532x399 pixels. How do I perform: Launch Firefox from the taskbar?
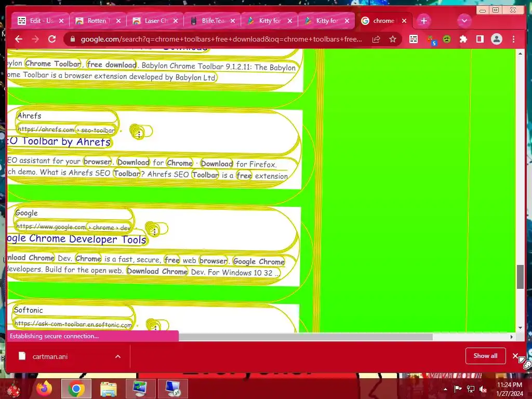tap(44, 389)
